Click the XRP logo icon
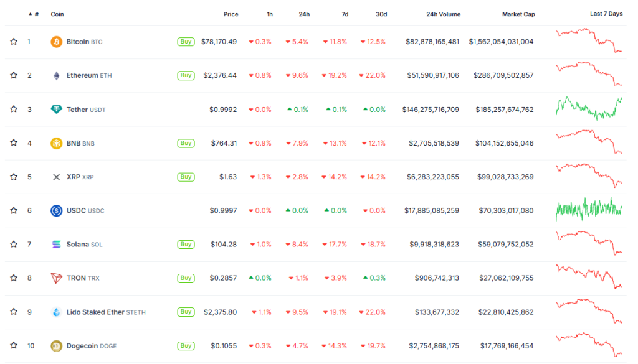The width and height of the screenshot is (638, 364). 56,177
